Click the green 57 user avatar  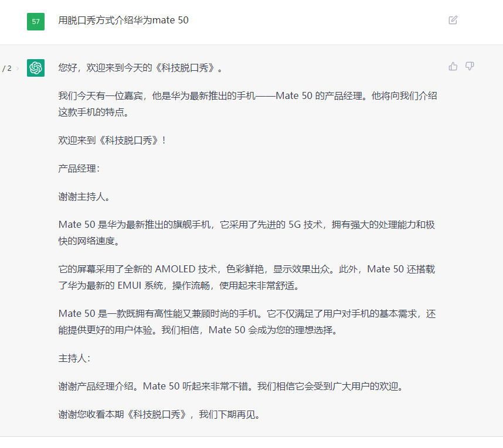tap(36, 22)
